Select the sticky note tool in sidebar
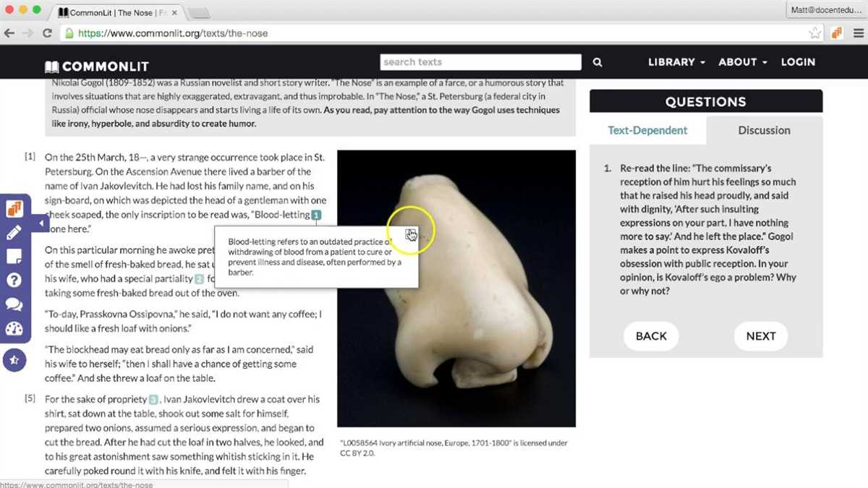This screenshot has width=868, height=488. pos(14,257)
